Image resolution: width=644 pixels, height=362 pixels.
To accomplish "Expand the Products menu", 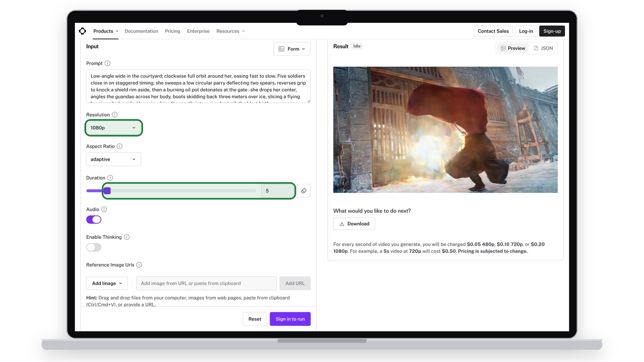I will tap(106, 31).
